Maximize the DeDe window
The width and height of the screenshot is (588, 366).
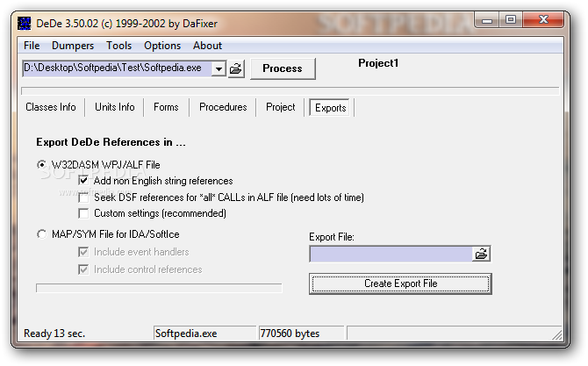(x=511, y=20)
